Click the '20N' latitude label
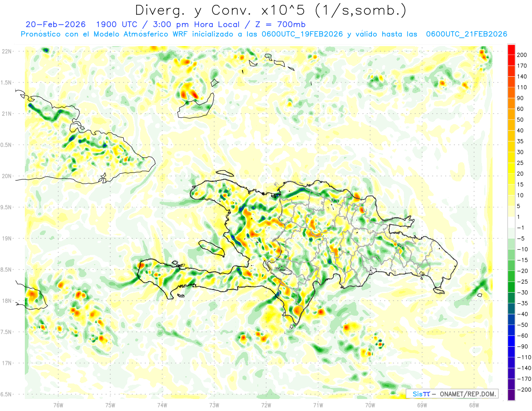Screen dimensions: 532x411 (x=7, y=176)
